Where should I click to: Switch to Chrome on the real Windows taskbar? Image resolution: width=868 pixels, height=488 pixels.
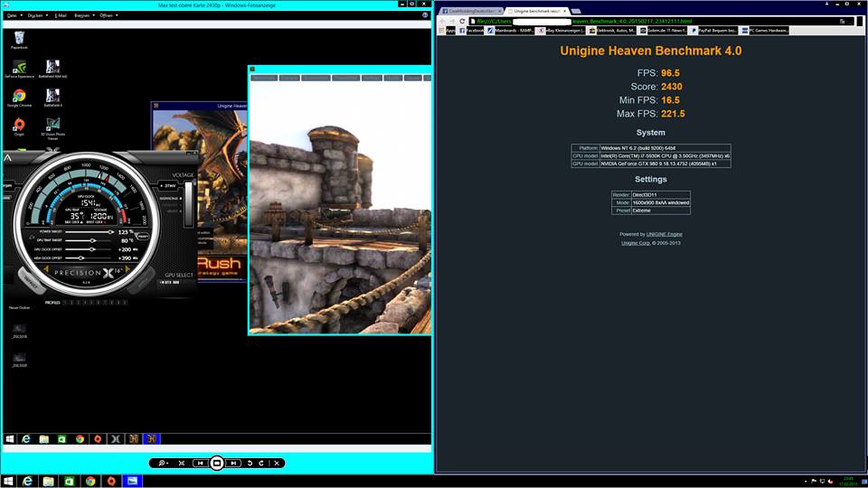90,481
